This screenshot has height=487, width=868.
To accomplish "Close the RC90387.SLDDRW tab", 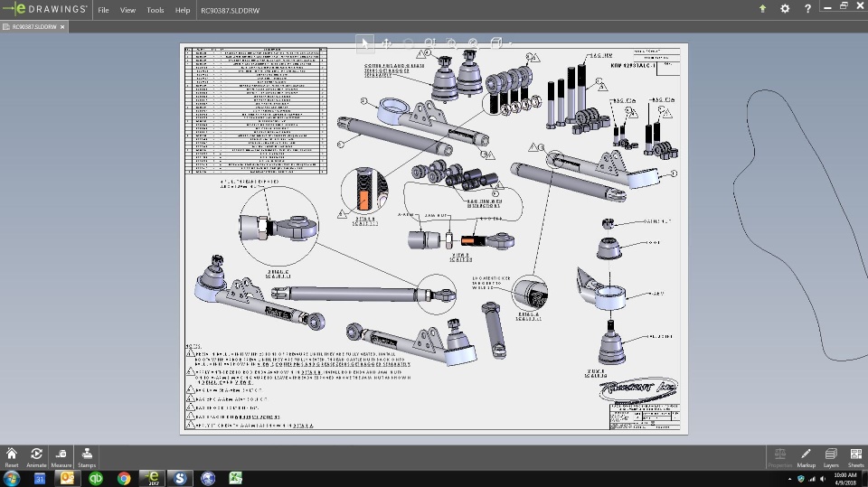I will click(62, 26).
